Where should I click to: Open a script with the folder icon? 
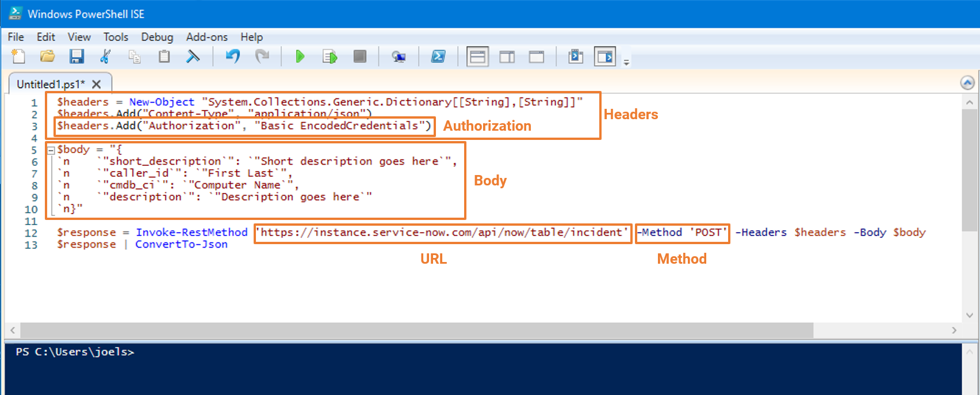[x=47, y=56]
